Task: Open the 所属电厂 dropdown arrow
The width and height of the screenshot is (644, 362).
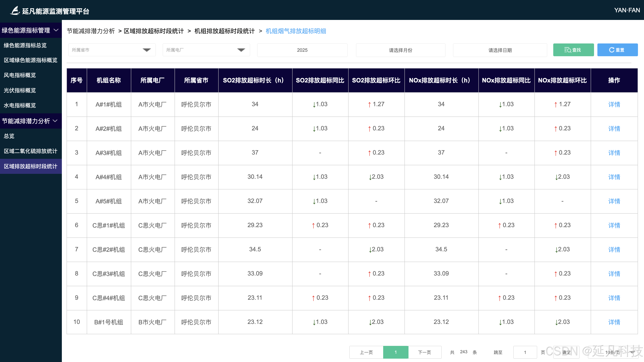Action: pyautogui.click(x=241, y=50)
